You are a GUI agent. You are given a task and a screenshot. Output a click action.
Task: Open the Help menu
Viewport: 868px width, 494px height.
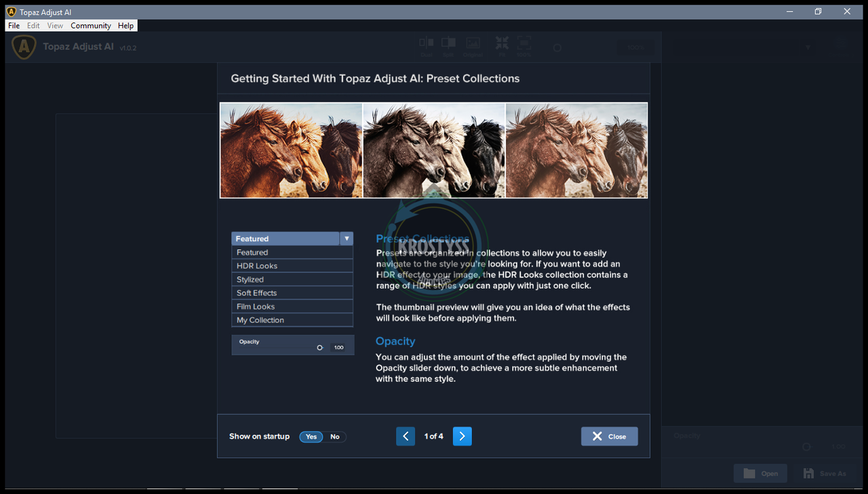[x=126, y=26]
